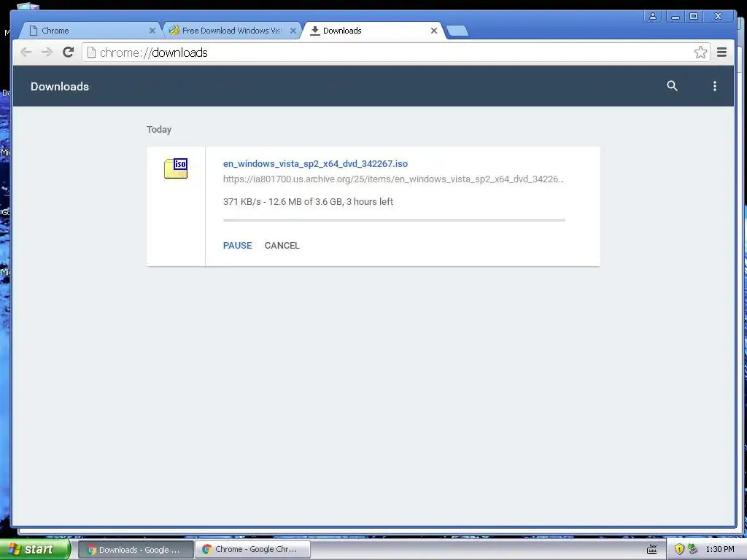Click the archive.org source URL
Screen dimensions: 747x560
point(393,179)
